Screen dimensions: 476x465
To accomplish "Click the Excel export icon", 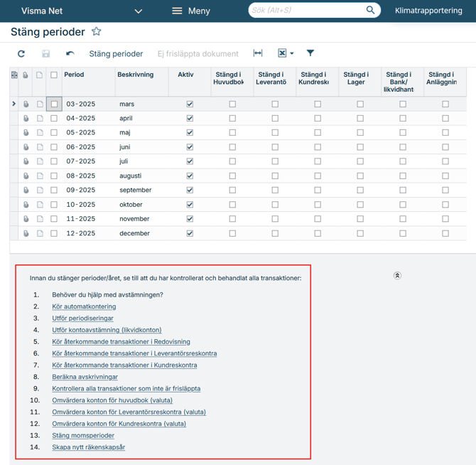I will pos(282,53).
